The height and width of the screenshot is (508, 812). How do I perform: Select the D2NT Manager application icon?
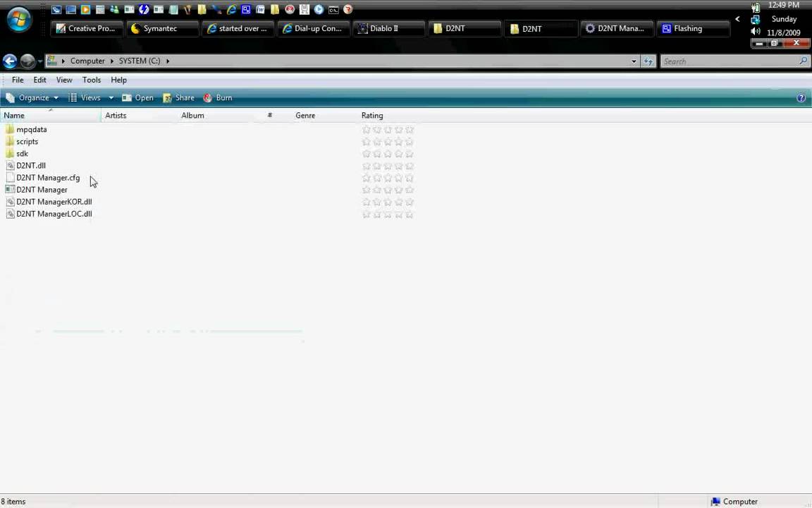(x=10, y=189)
